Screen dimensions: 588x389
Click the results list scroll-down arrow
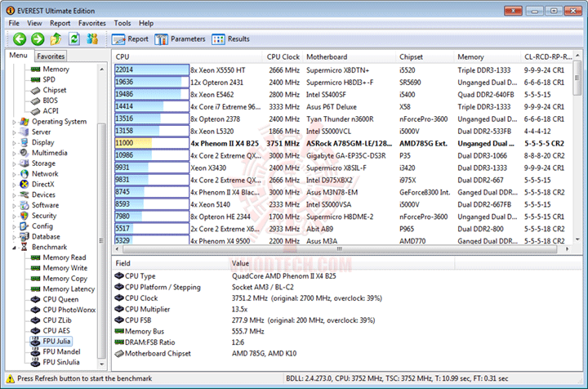point(577,239)
